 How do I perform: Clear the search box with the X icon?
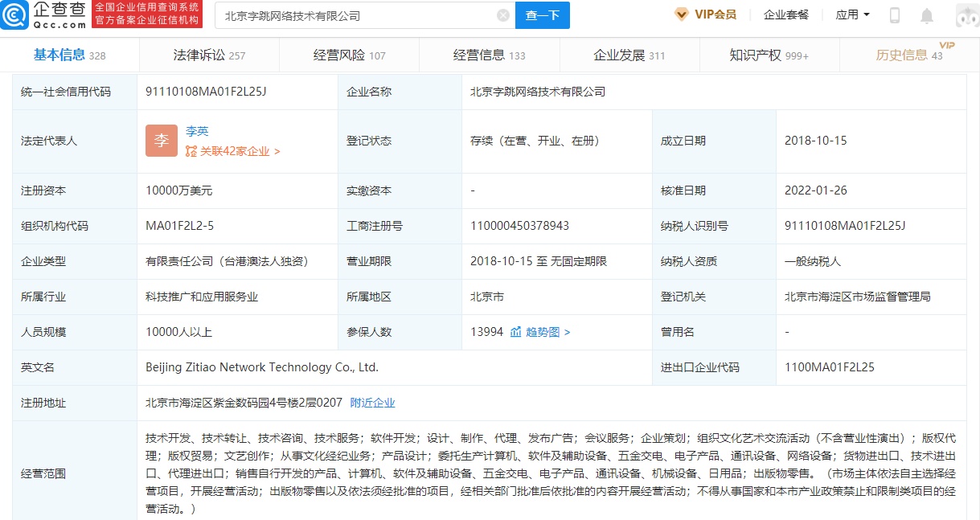tap(503, 15)
